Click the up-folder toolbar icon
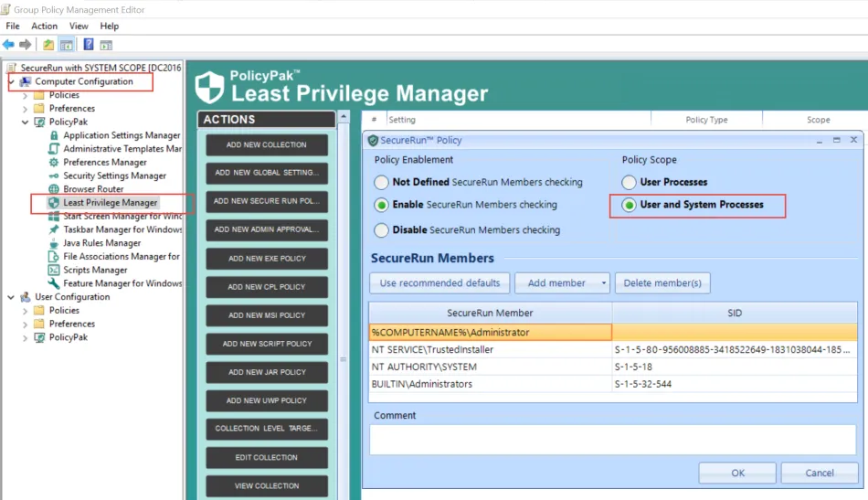 point(48,45)
